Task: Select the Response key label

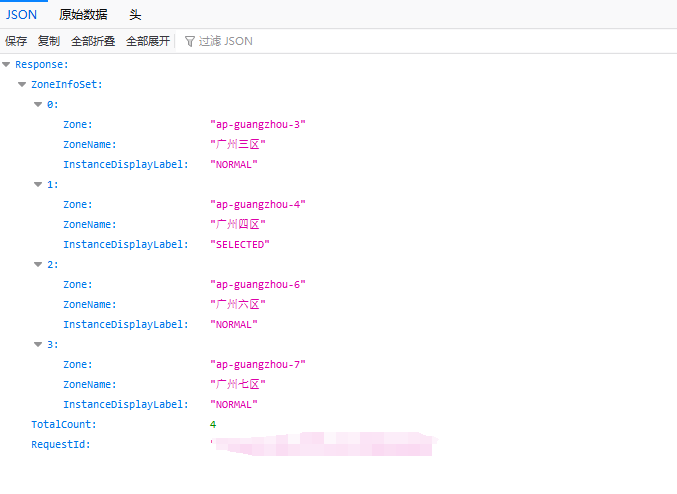Action: click(42, 64)
